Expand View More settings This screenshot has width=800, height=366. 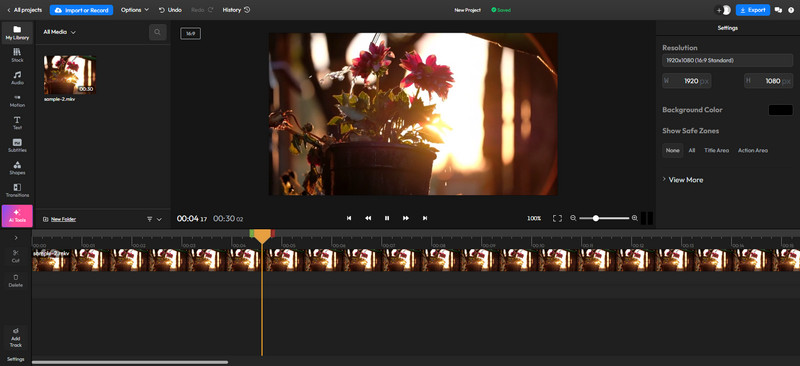tap(683, 180)
